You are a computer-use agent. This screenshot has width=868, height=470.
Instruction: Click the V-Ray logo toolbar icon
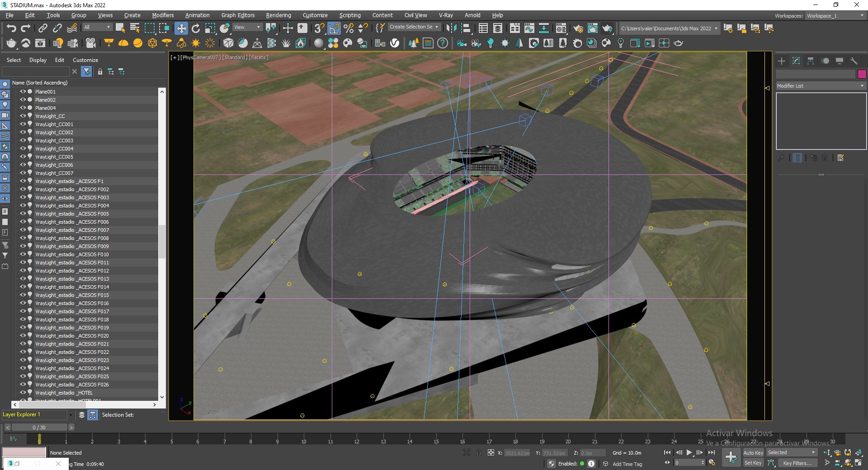pyautogui.click(x=395, y=43)
